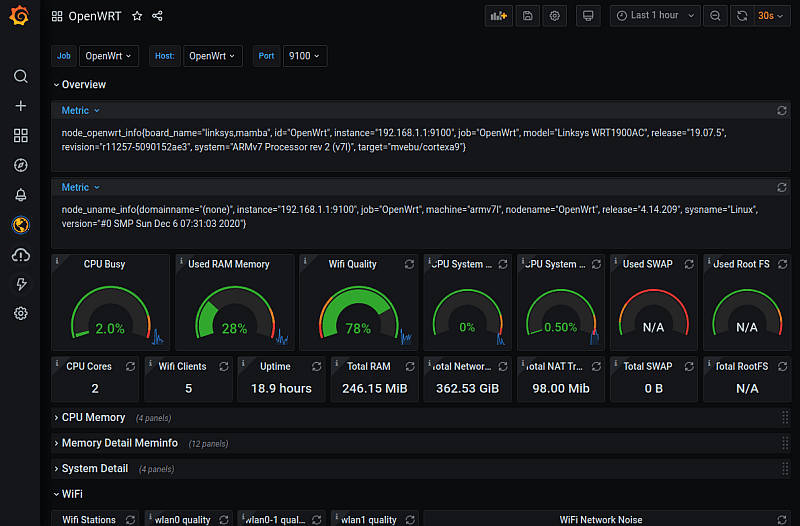The width and height of the screenshot is (800, 526).
Task: Open the 30s refresh interval dropdown
Action: (x=772, y=16)
